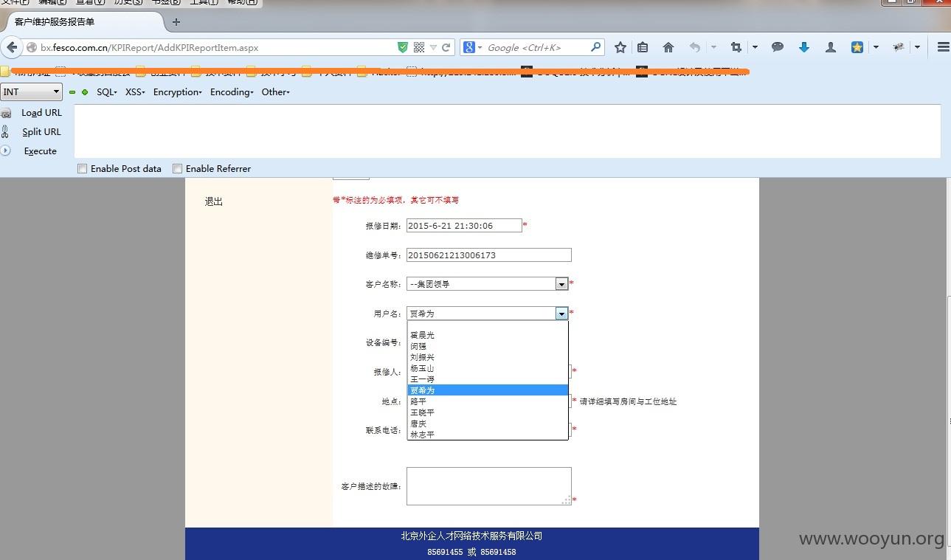Viewport: 951px width, 560px height.
Task: Open a new tab with plus button
Action: pos(176,22)
